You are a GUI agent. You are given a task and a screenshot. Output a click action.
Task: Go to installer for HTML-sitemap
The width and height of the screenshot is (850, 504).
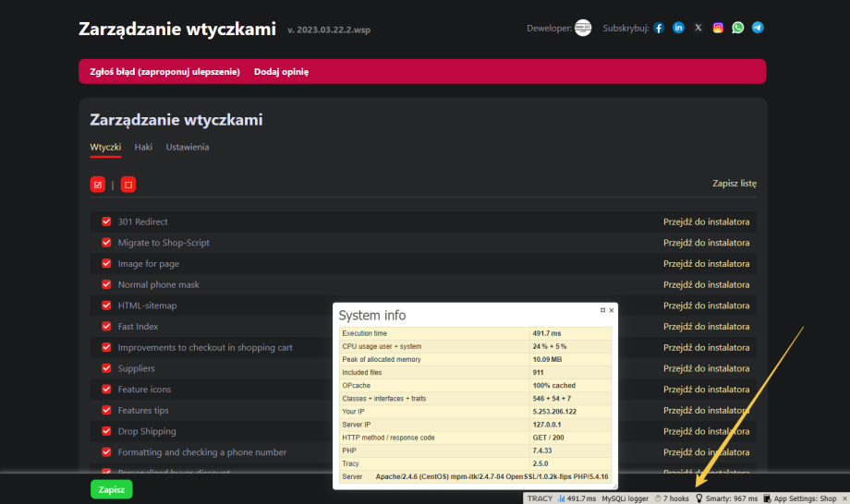click(707, 306)
